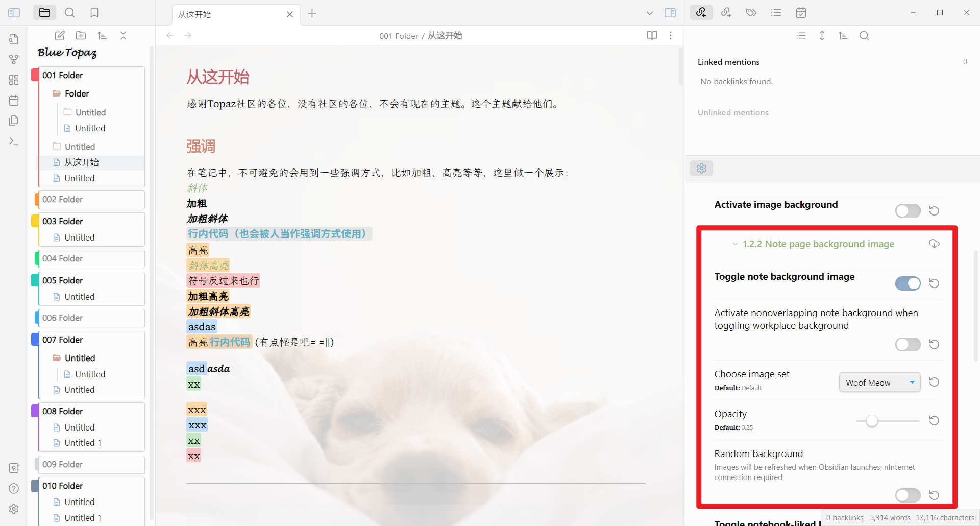Screen dimensions: 980x526
Task: Open the outgoing links tab icon
Action: click(726, 13)
